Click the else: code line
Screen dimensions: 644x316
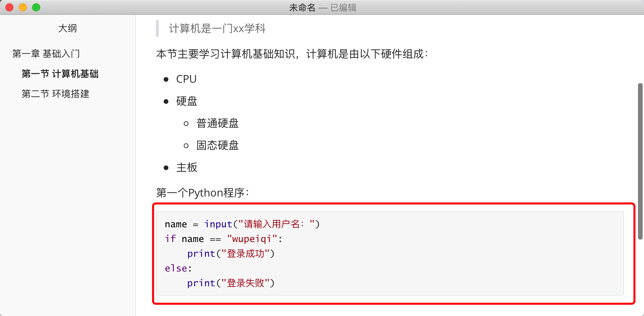178,268
